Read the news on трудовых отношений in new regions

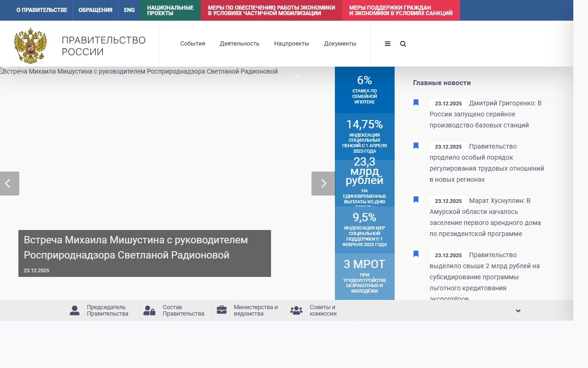point(487,163)
